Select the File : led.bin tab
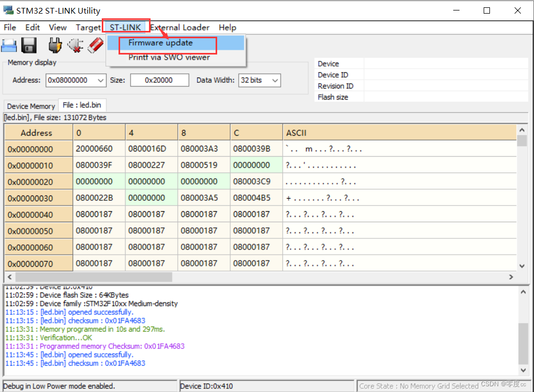The width and height of the screenshot is (534, 392). point(82,105)
